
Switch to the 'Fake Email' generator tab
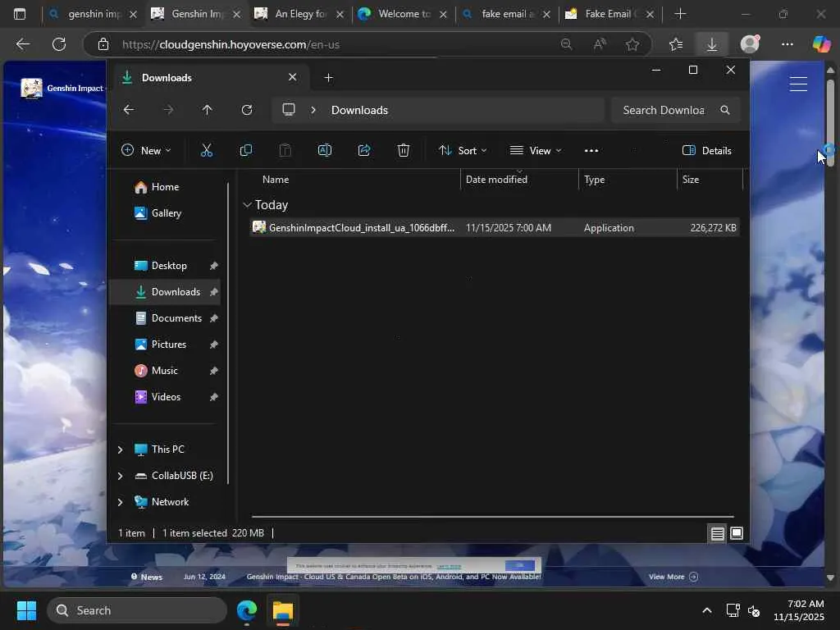click(x=609, y=14)
